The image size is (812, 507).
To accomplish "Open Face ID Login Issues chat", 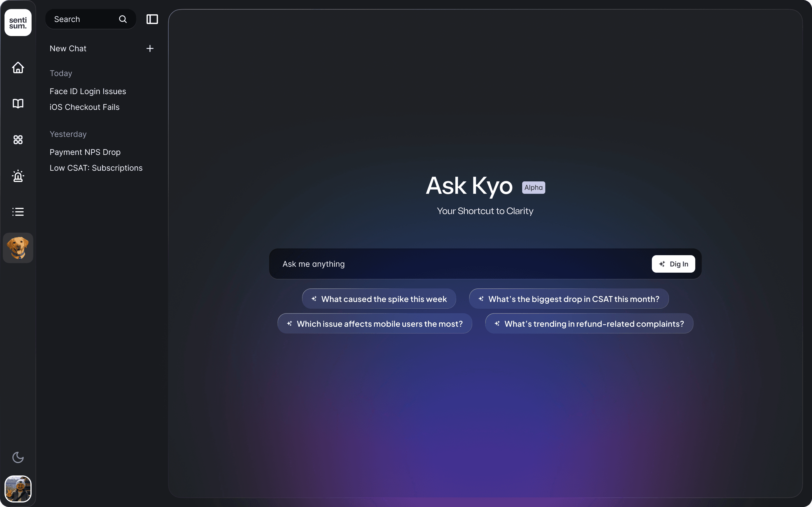I will (88, 92).
